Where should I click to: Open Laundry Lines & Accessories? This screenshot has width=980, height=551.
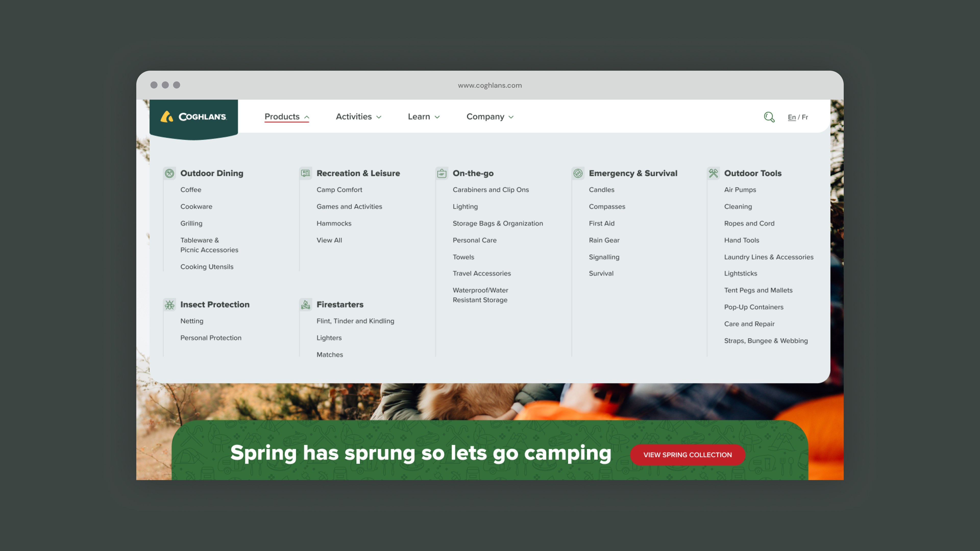(768, 257)
